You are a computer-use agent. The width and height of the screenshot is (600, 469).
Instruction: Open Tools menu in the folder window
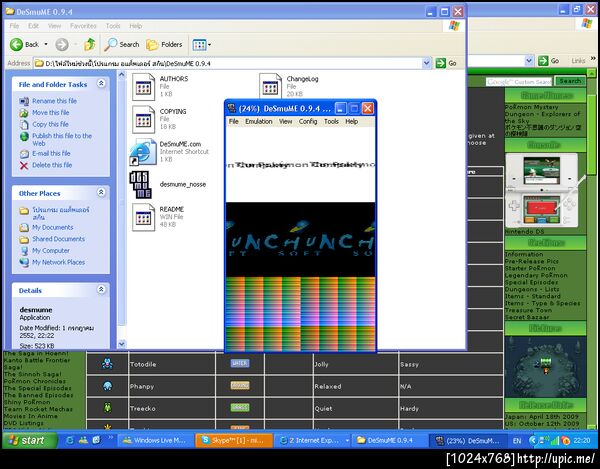coord(113,26)
